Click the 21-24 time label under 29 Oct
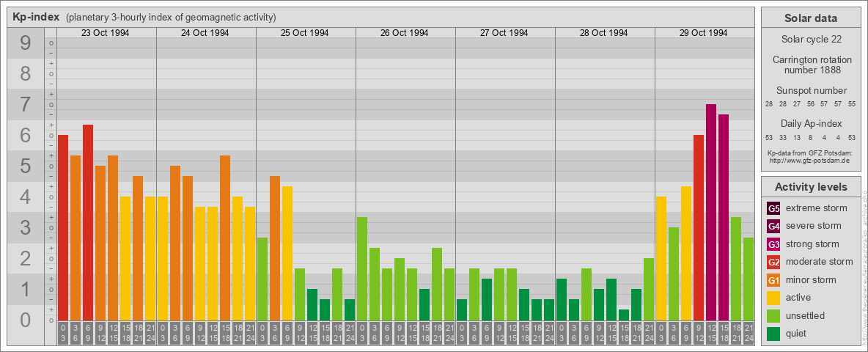The image size is (868, 352). tap(749, 333)
